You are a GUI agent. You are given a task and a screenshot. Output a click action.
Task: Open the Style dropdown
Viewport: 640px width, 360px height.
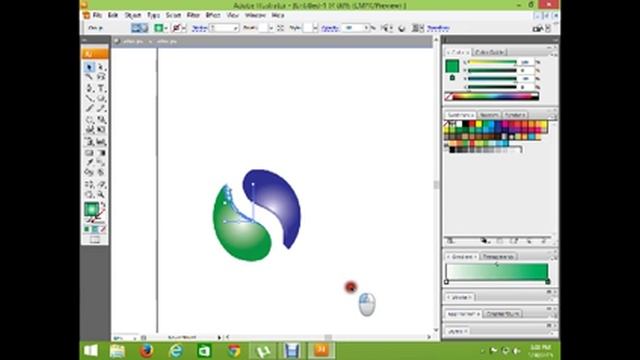tap(315, 28)
